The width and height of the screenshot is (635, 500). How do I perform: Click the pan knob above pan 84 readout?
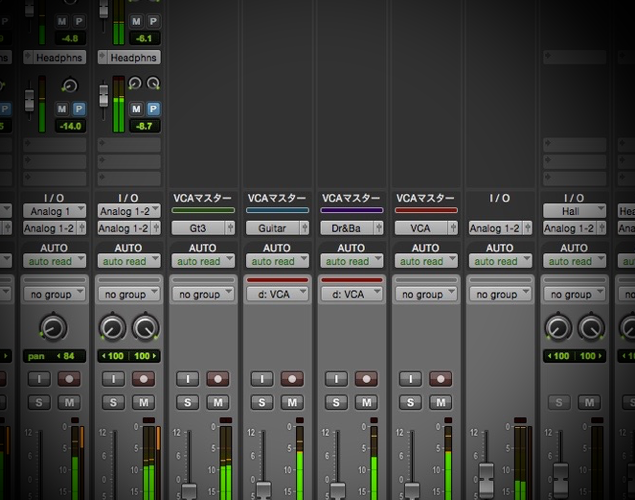pos(53,328)
